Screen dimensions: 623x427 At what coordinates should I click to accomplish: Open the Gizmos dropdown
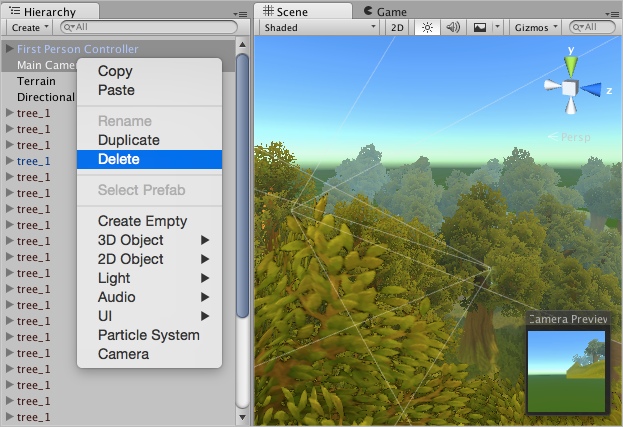(x=536, y=27)
